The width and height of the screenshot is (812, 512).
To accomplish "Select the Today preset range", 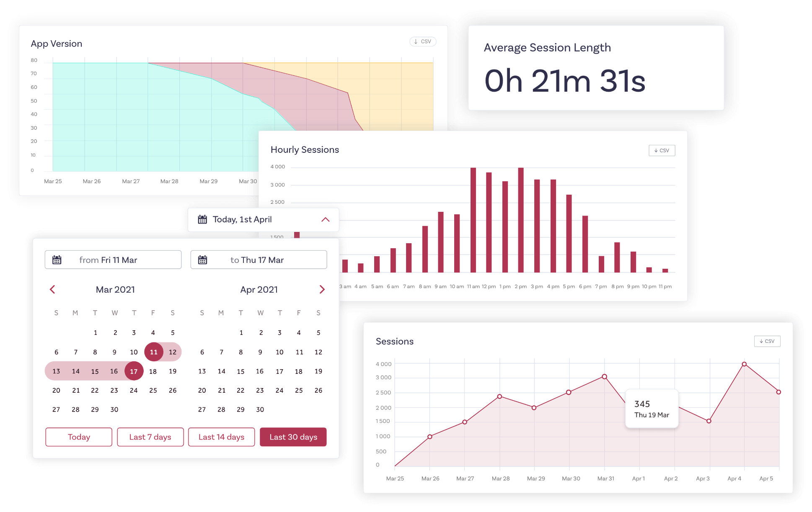I will (x=79, y=437).
